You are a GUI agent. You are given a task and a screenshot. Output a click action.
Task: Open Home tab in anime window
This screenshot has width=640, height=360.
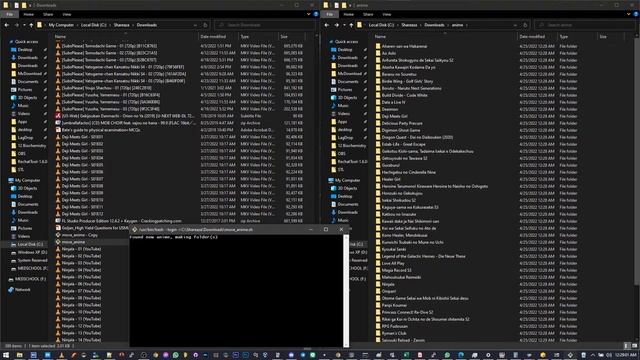click(348, 14)
